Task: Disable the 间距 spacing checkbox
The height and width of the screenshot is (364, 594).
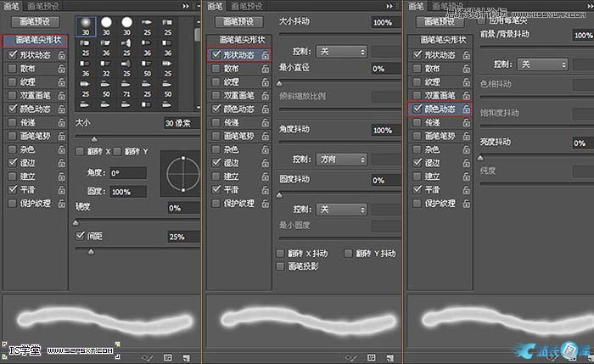Action: pos(81,235)
